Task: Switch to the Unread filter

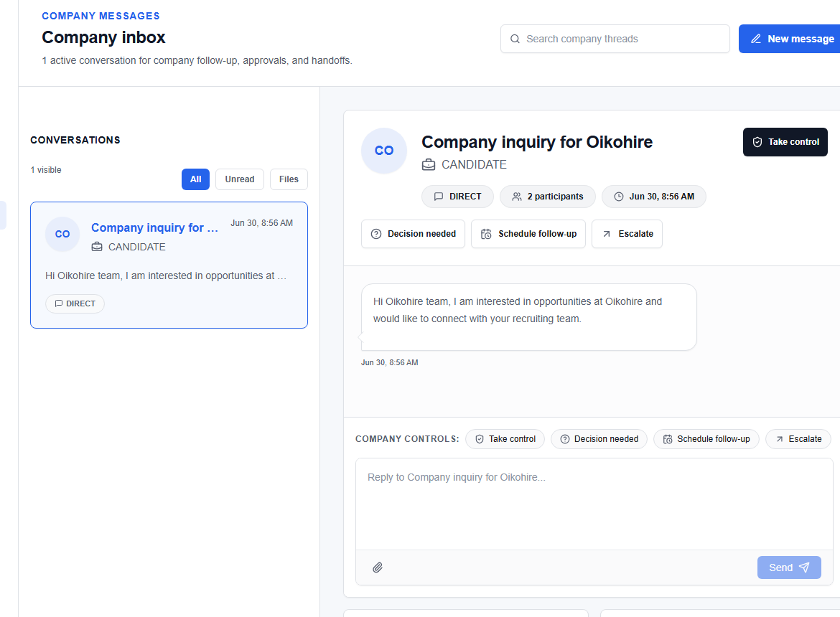Action: pos(240,179)
